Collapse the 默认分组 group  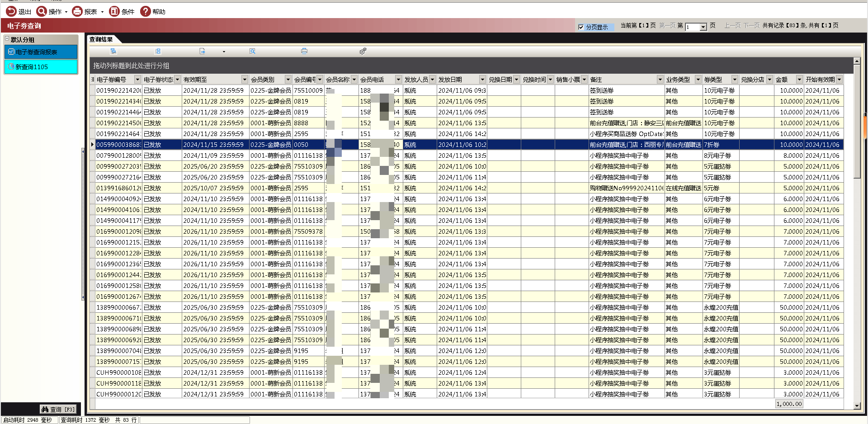click(7, 39)
